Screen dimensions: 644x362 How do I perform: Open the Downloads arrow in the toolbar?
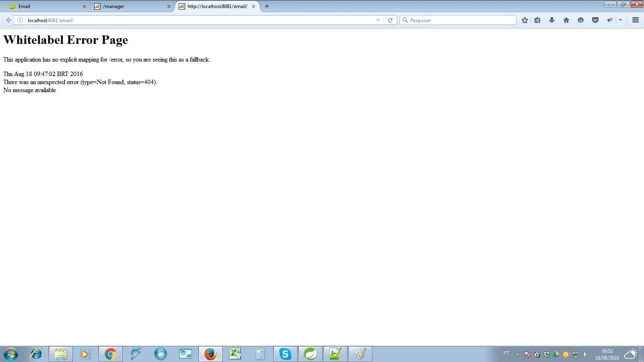point(551,20)
